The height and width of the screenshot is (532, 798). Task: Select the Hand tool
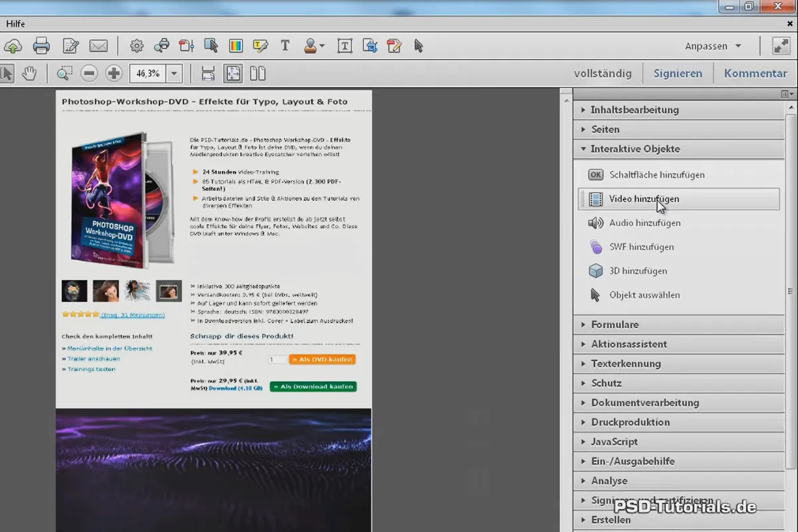click(x=29, y=73)
